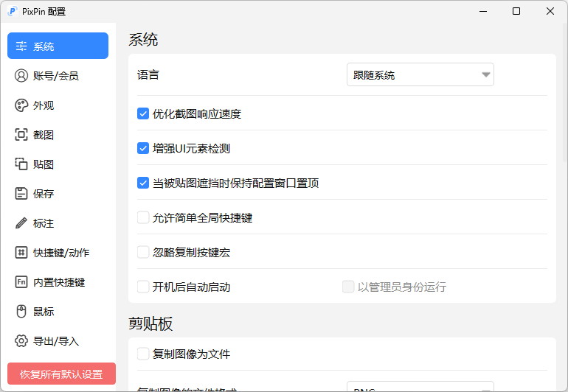
Task: Open the 快捷键/动作 settings tab
Action: (x=61, y=253)
